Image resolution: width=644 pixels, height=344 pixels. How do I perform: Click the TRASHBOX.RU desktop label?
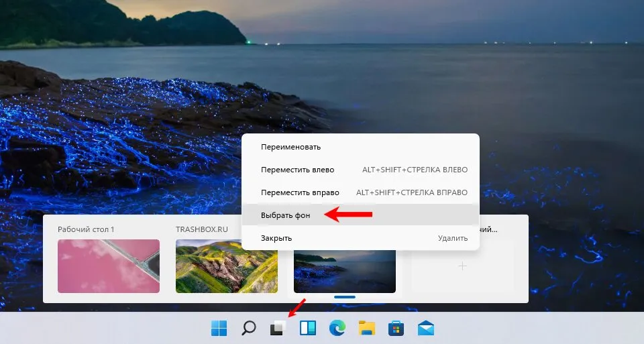(202, 229)
